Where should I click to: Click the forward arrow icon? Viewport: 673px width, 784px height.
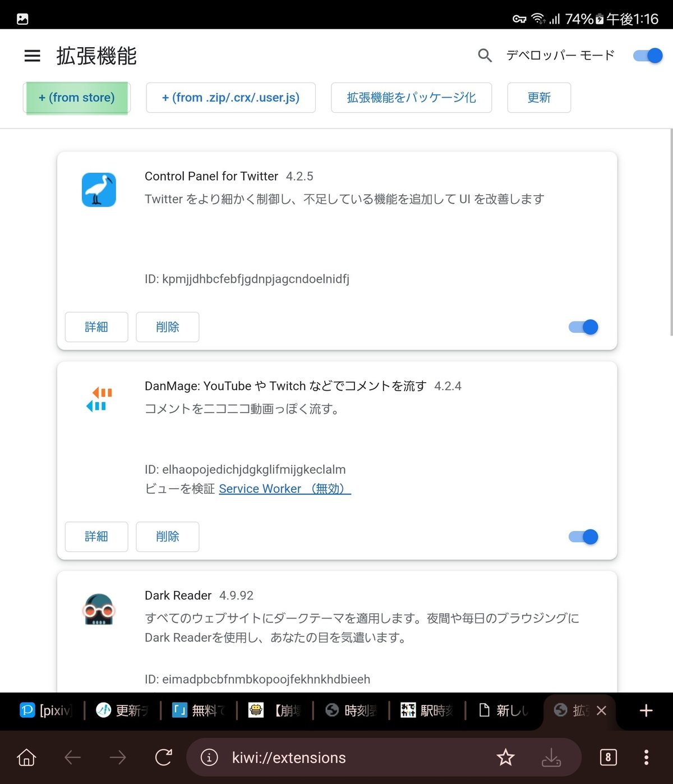(118, 758)
